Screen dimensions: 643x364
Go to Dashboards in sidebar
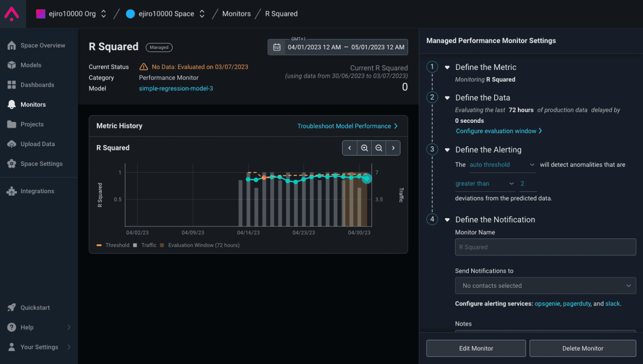coord(37,85)
